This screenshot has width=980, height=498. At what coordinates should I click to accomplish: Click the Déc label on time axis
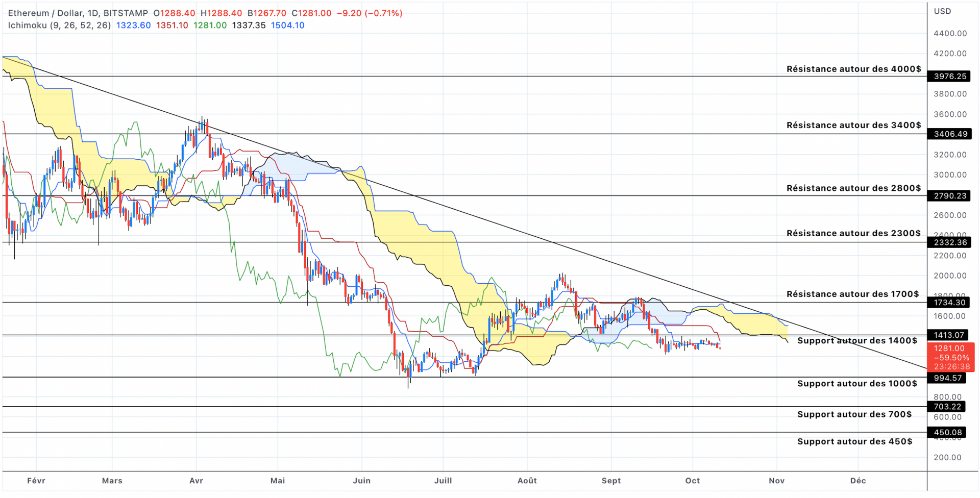tap(858, 481)
